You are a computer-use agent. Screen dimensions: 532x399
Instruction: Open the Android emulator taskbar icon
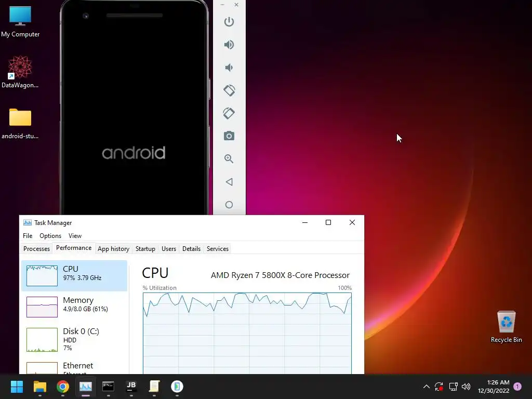point(177,387)
